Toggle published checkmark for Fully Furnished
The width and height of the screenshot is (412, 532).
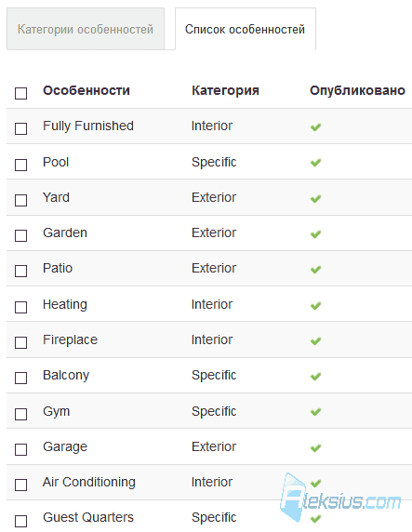315,126
